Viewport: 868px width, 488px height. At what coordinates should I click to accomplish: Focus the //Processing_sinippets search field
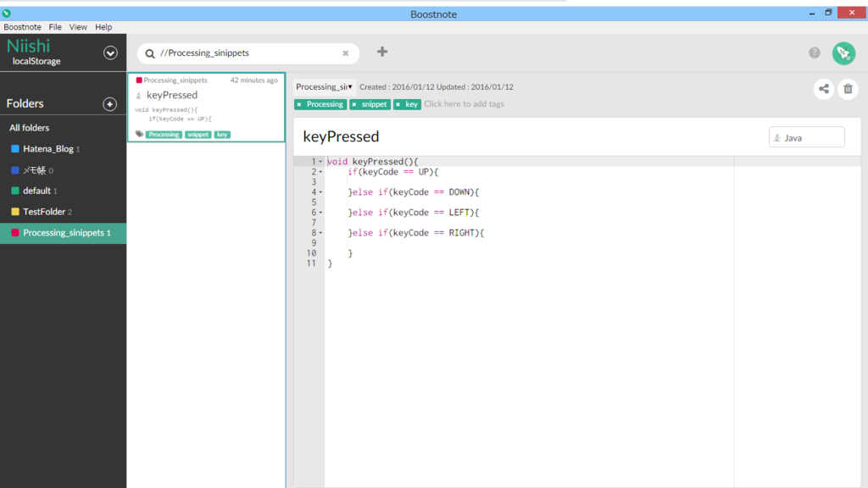(249, 53)
